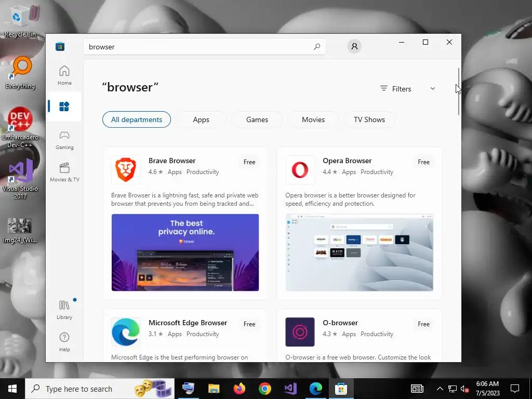Open the Home section in Store sidebar
532x399 pixels.
pos(64,75)
